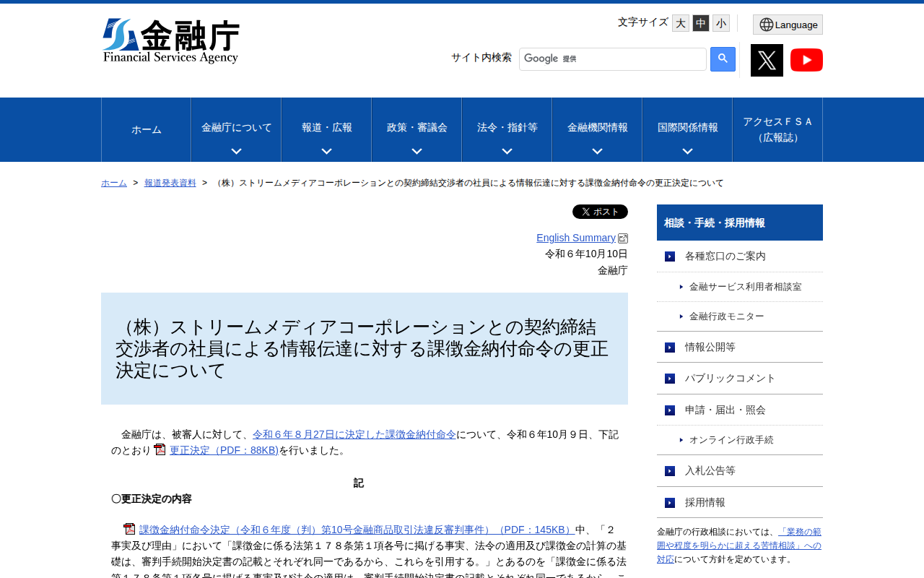Expand the 金融機関情報 menu chevron
Image resolution: width=924 pixels, height=578 pixels.
click(x=597, y=151)
